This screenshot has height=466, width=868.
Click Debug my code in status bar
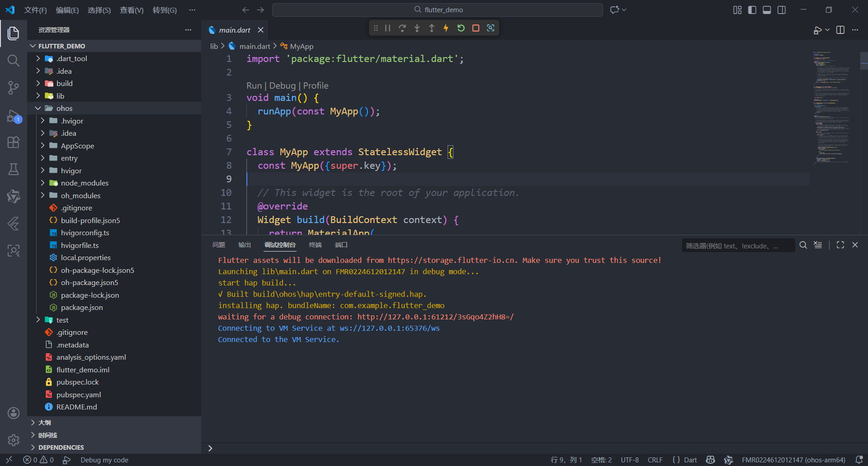tap(104, 460)
